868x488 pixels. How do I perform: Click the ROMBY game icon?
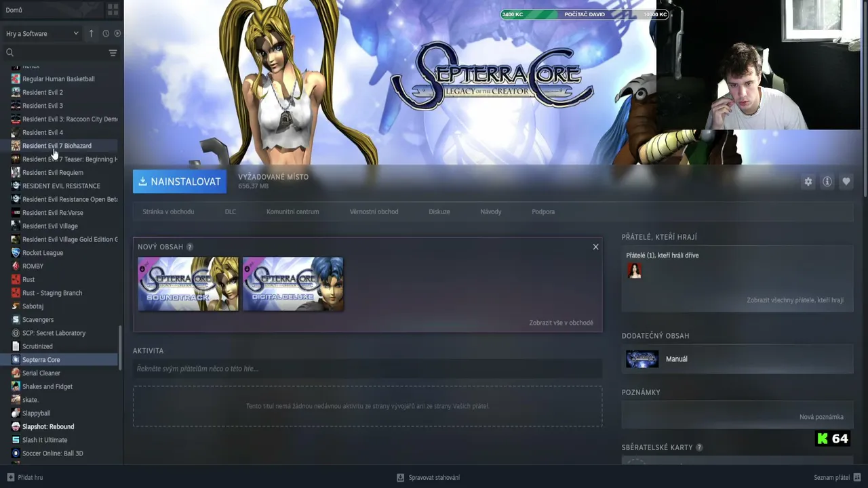pos(16,266)
